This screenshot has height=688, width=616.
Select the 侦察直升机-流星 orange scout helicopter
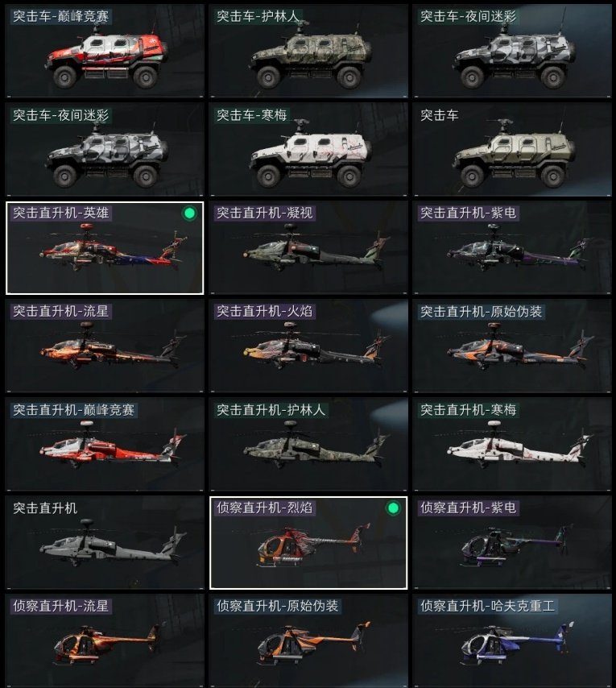click(x=105, y=640)
